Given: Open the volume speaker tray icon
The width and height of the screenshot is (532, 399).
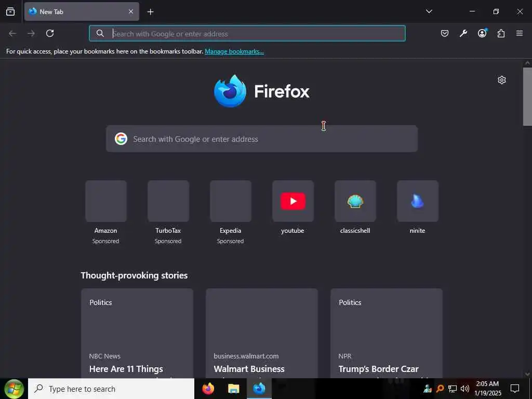Looking at the screenshot, I should click(x=465, y=389).
